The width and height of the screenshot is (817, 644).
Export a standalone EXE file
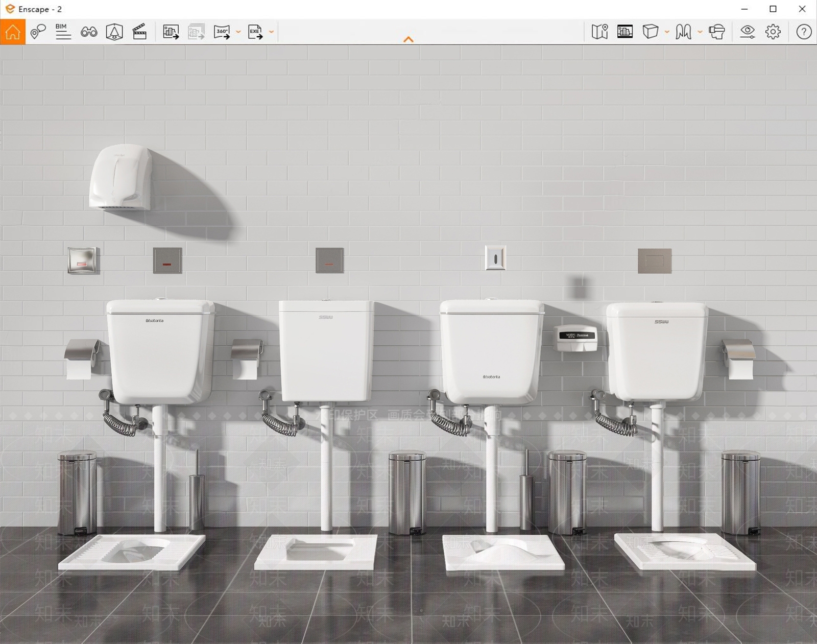click(x=255, y=32)
